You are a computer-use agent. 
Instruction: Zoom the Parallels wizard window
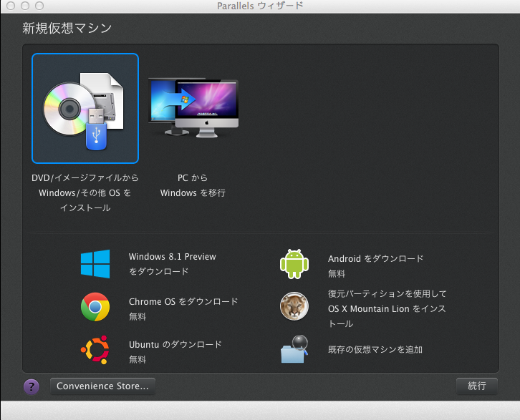pyautogui.click(x=39, y=6)
